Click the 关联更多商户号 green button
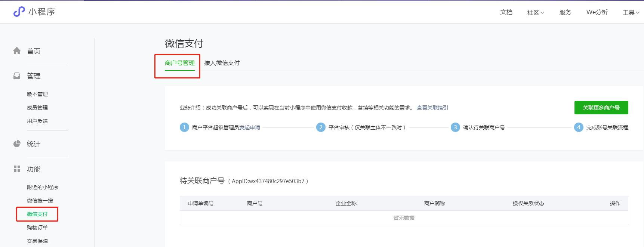This screenshot has width=644, height=247. tap(601, 108)
